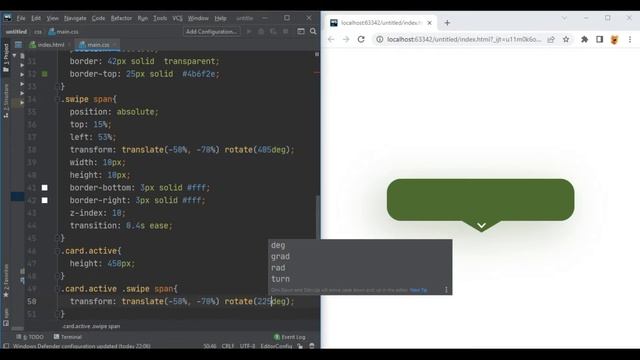Open the Structure tool window stripe
Viewport: 640px width, 360px height.
6,101
